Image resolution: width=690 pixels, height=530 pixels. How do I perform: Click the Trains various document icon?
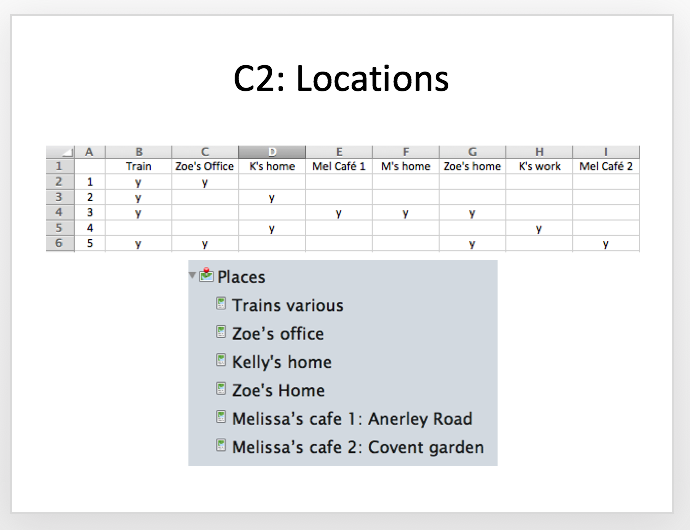pyautogui.click(x=221, y=304)
